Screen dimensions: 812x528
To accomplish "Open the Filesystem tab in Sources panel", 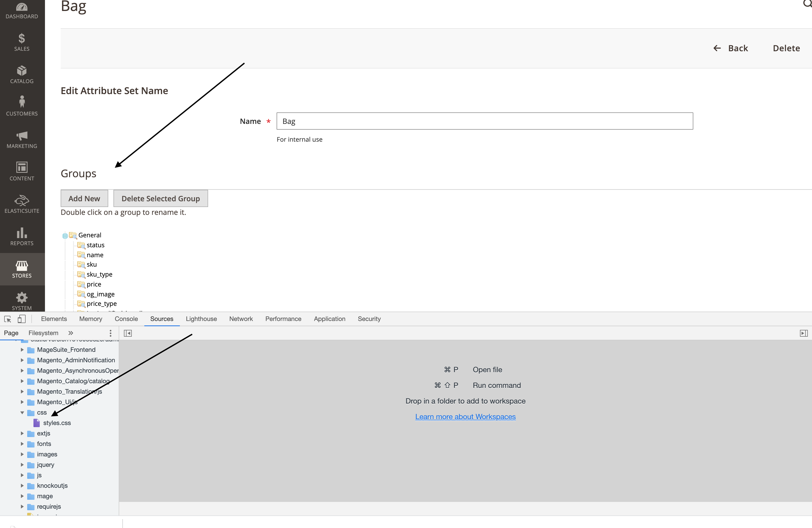I will point(43,333).
